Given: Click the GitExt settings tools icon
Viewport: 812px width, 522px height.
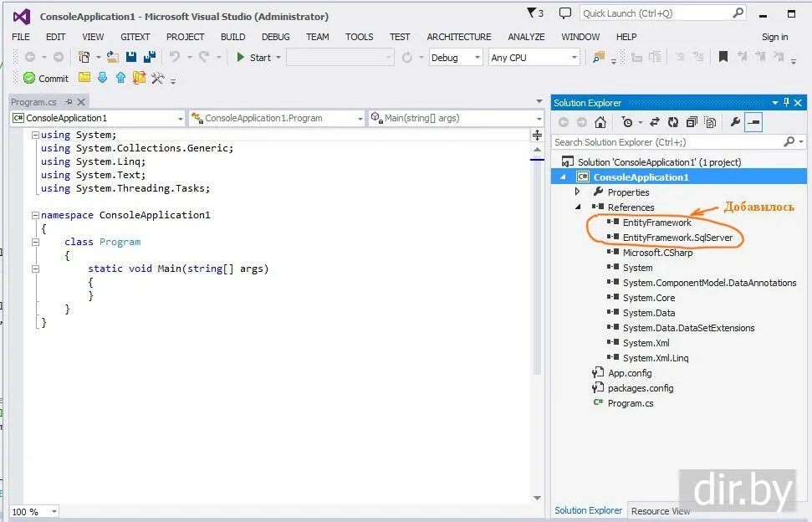Looking at the screenshot, I should [158, 78].
